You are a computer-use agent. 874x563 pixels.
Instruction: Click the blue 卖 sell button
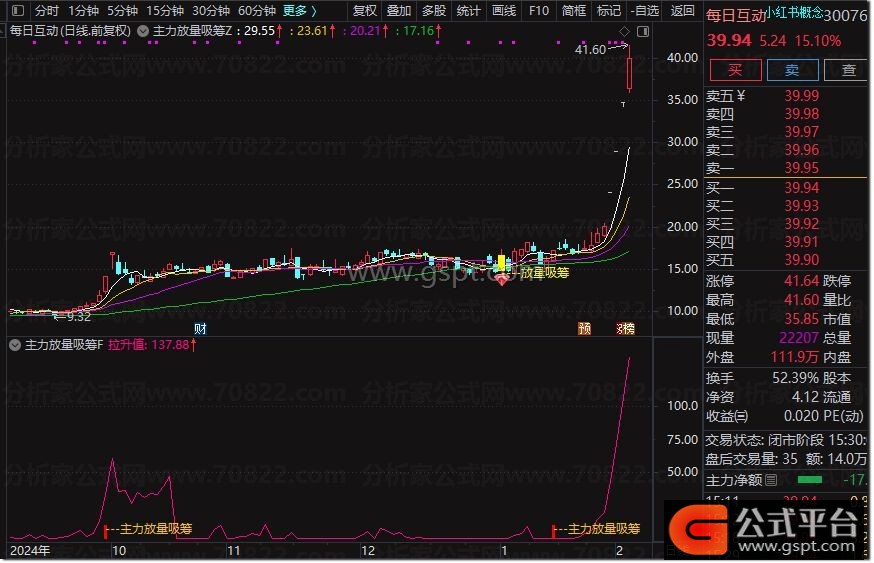coord(793,70)
